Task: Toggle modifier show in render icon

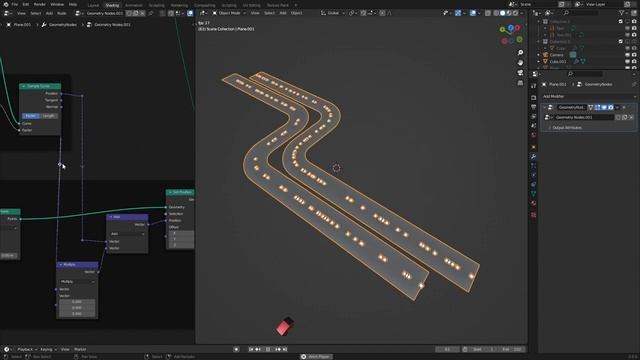Action: coord(611,107)
